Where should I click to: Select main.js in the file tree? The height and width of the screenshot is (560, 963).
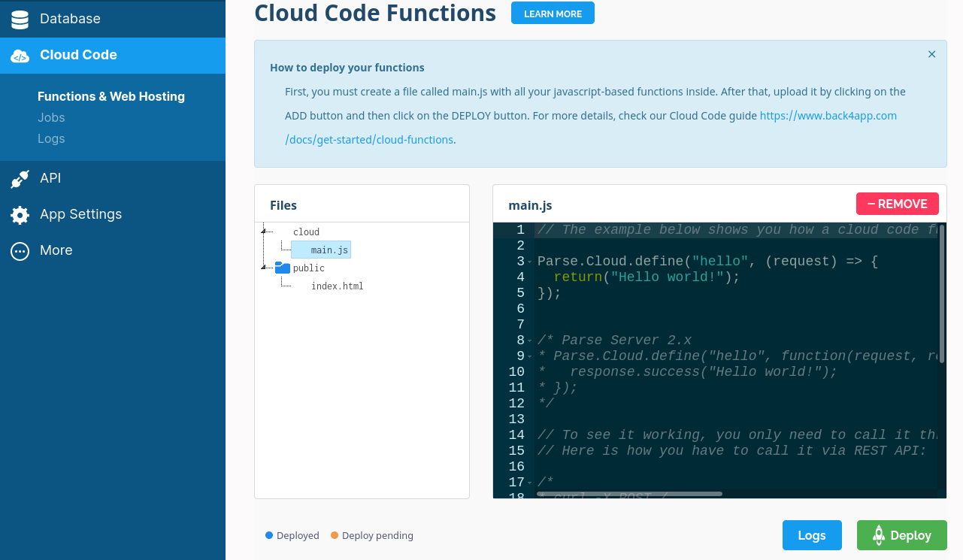pos(329,250)
